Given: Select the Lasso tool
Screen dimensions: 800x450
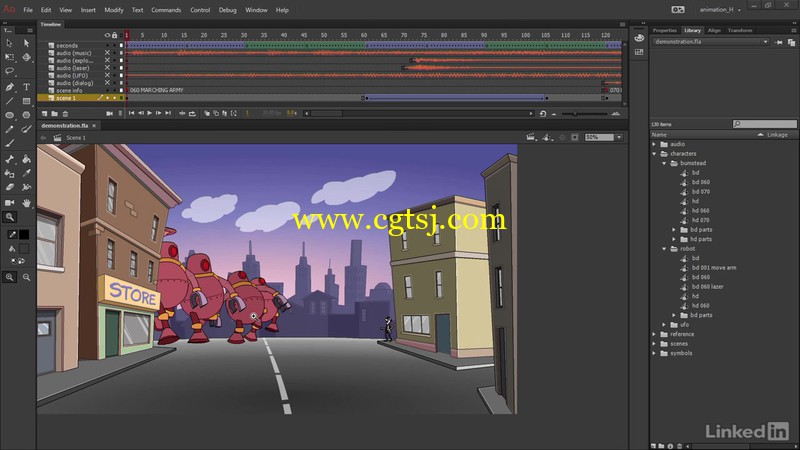Looking at the screenshot, I should (x=9, y=71).
